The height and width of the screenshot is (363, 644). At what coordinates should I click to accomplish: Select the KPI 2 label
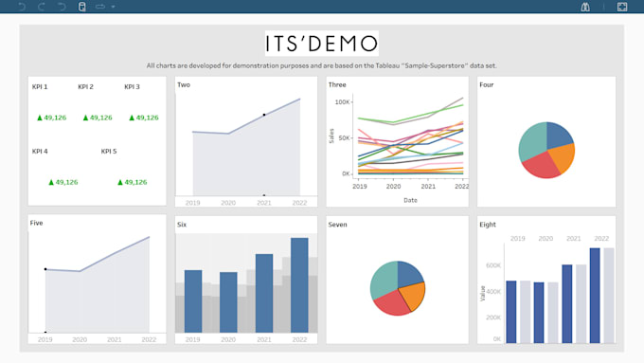[86, 87]
